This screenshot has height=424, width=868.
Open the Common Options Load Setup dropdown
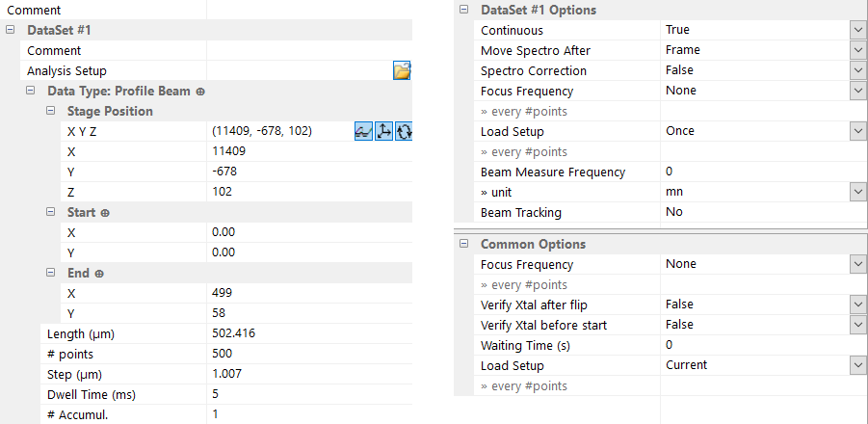point(857,365)
